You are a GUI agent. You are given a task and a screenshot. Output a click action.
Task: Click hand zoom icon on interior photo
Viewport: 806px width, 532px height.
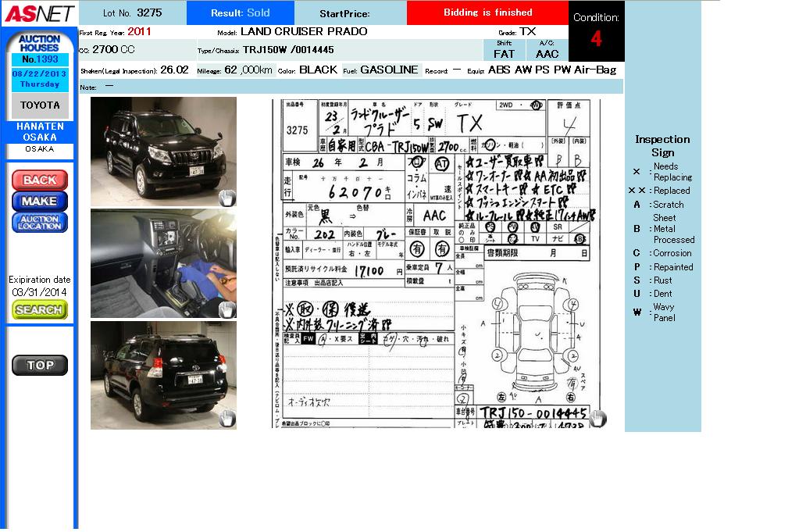(x=226, y=309)
